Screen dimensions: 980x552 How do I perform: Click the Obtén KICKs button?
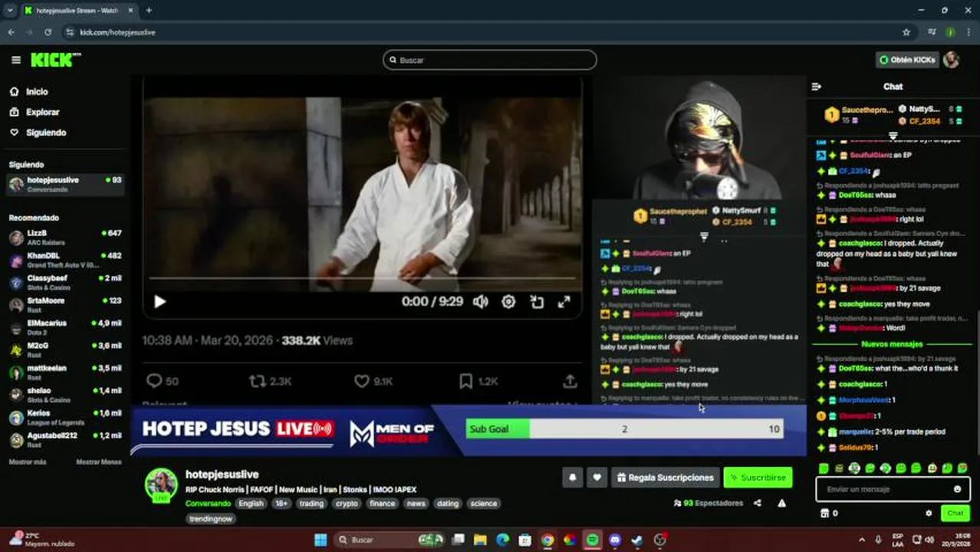[907, 60]
